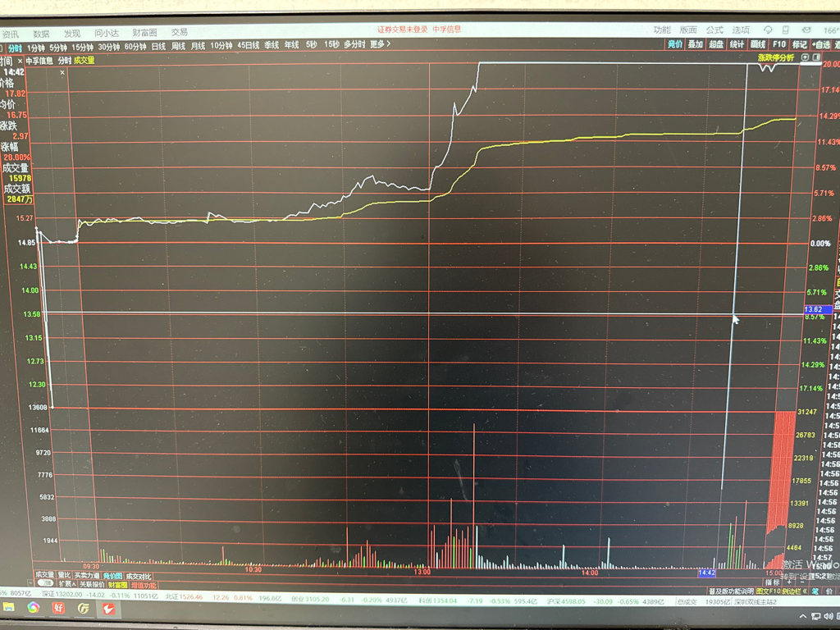Switch to 60分钟 period

(135, 47)
